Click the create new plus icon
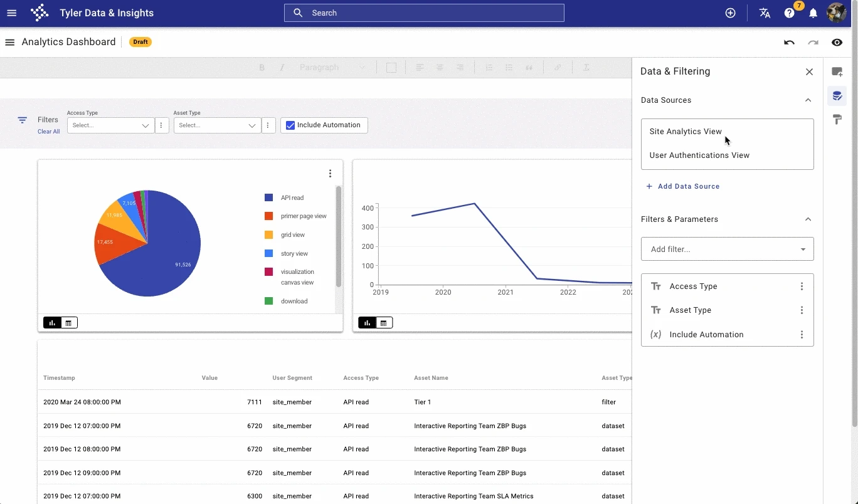858x504 pixels. pyautogui.click(x=731, y=13)
